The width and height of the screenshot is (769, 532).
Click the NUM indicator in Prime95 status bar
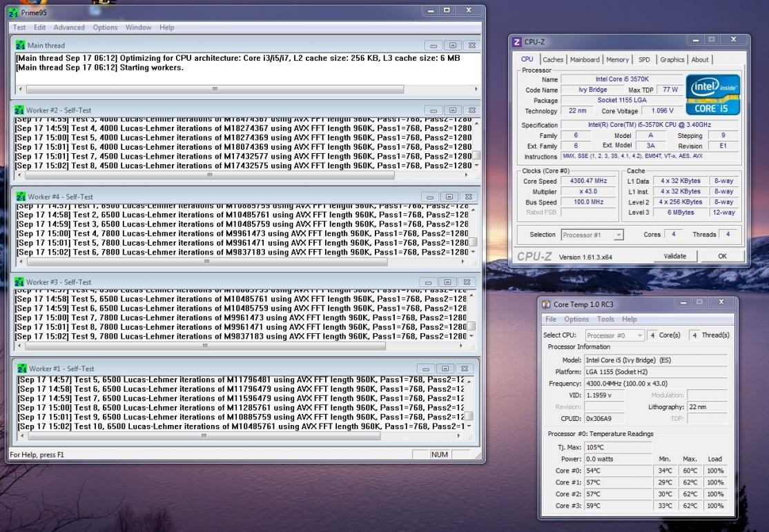tap(440, 455)
